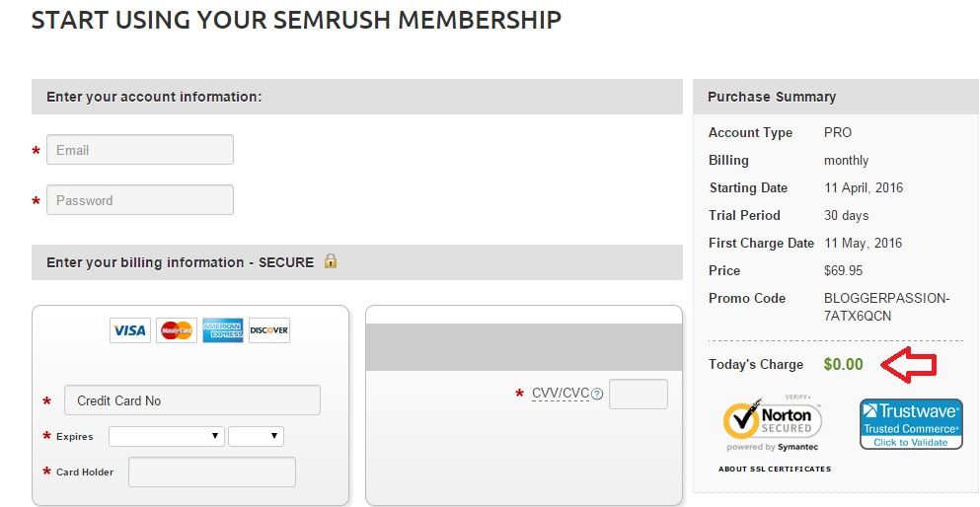Viewport: 980px width, 507px height.
Task: Click the CVV/CVC code input box
Action: tap(639, 394)
